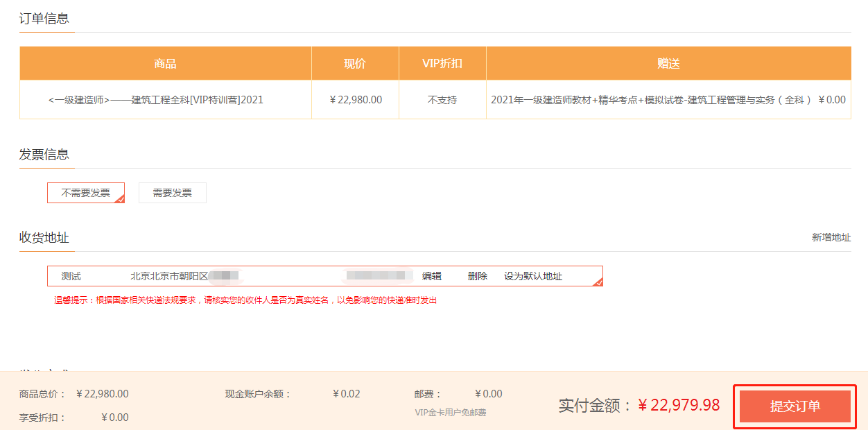Click the 发票信息 section heading
Screen dimensions: 868x430
[44, 155]
